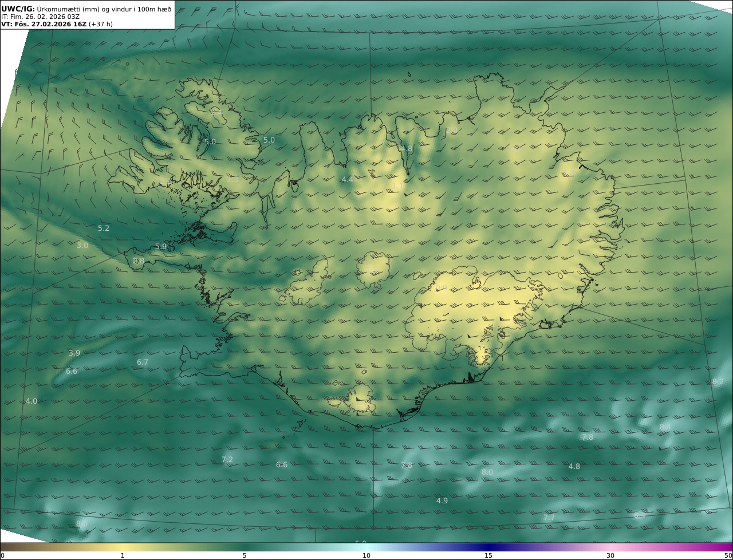Click the round Hofsjökull glacier in central Iceland
This screenshot has height=560, width=733.
tap(373, 269)
